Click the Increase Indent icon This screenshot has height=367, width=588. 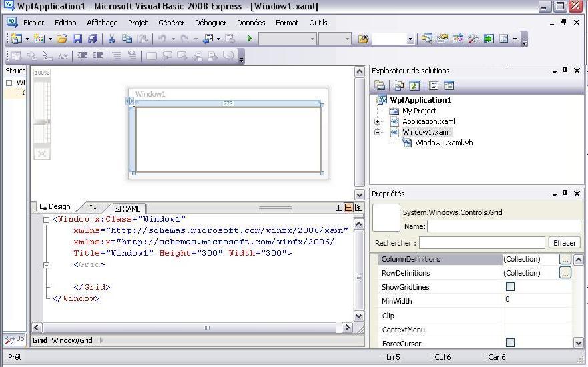coord(98,56)
